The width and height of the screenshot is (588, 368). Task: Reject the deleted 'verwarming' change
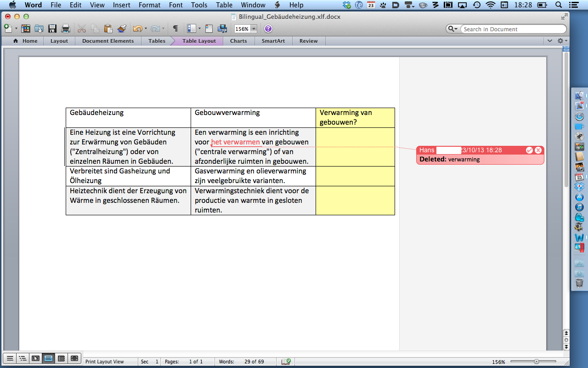pos(538,150)
